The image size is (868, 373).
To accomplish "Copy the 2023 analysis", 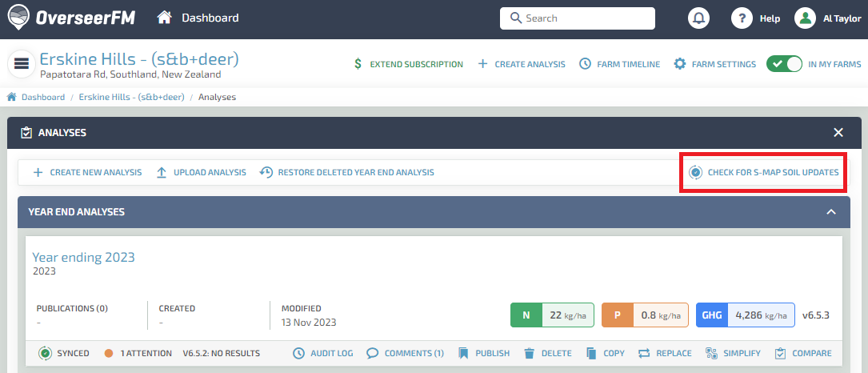I will click(606, 353).
